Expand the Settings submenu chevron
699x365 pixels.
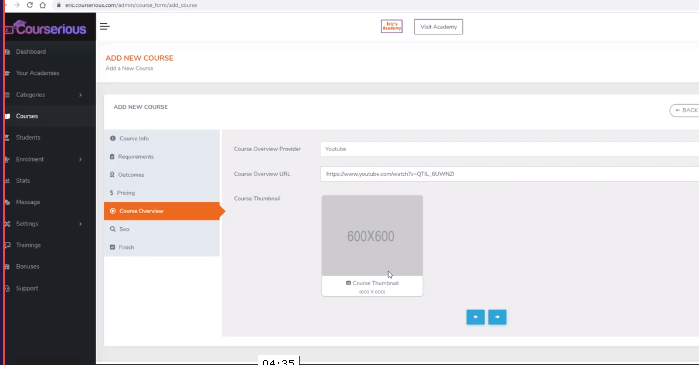tap(81, 224)
